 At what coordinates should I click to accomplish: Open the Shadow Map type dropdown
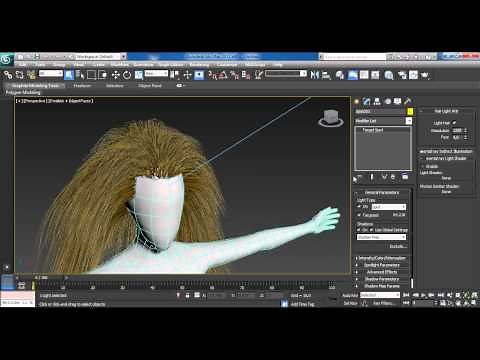(381, 237)
